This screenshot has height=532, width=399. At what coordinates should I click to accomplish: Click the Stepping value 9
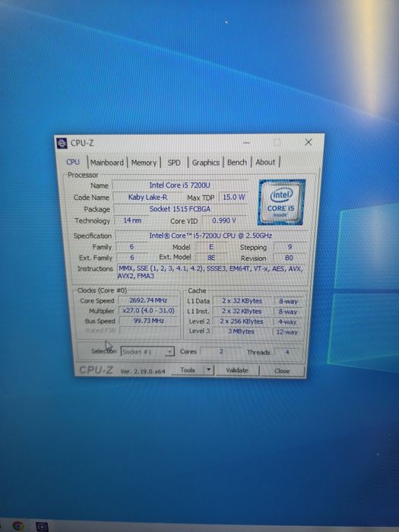[x=290, y=247]
